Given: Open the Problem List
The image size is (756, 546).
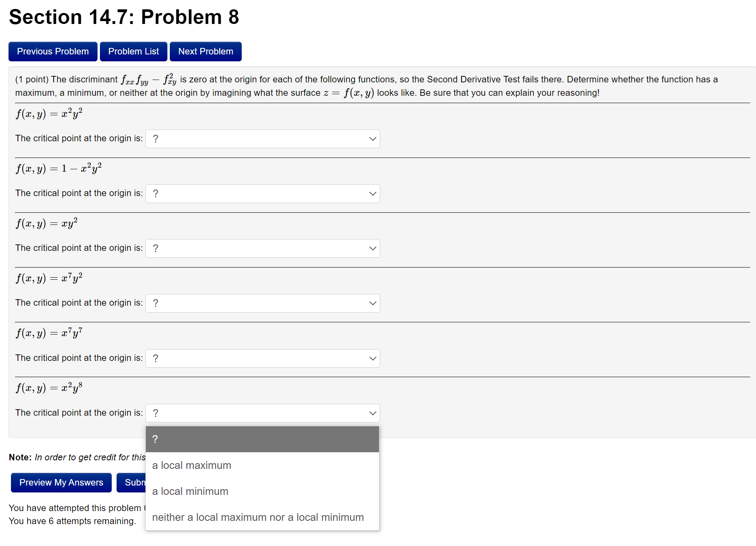Looking at the screenshot, I should tap(133, 51).
